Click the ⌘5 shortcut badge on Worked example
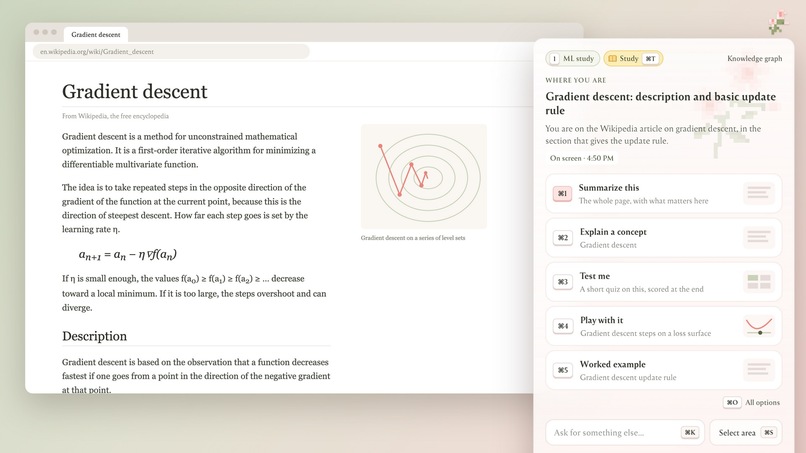This screenshot has width=806, height=453. [x=562, y=371]
